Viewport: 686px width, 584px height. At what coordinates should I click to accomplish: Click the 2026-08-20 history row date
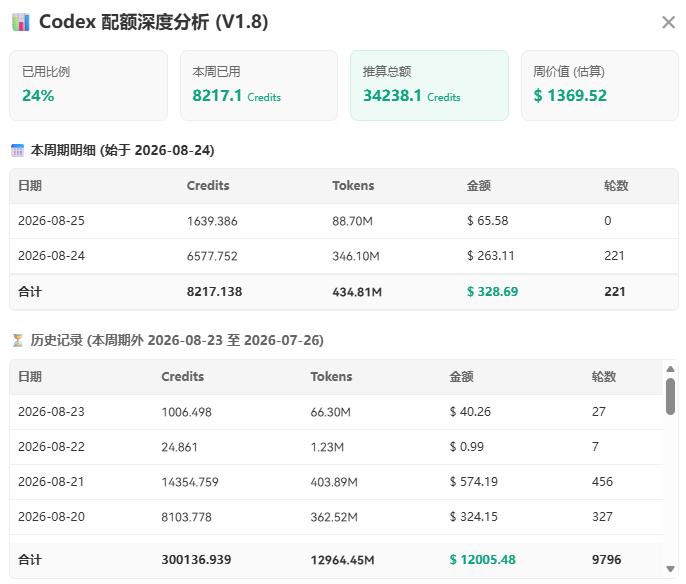[51, 517]
